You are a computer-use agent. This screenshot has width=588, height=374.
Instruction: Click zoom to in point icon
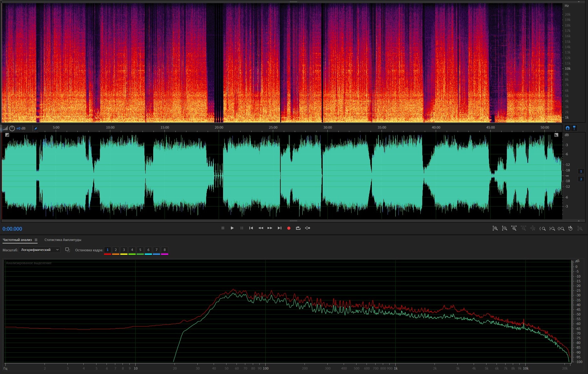point(542,228)
